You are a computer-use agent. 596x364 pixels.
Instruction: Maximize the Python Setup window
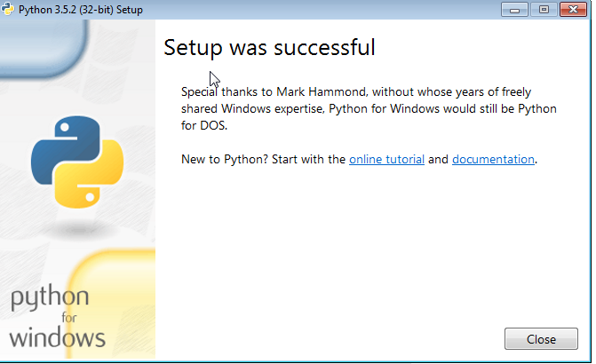point(544,9)
